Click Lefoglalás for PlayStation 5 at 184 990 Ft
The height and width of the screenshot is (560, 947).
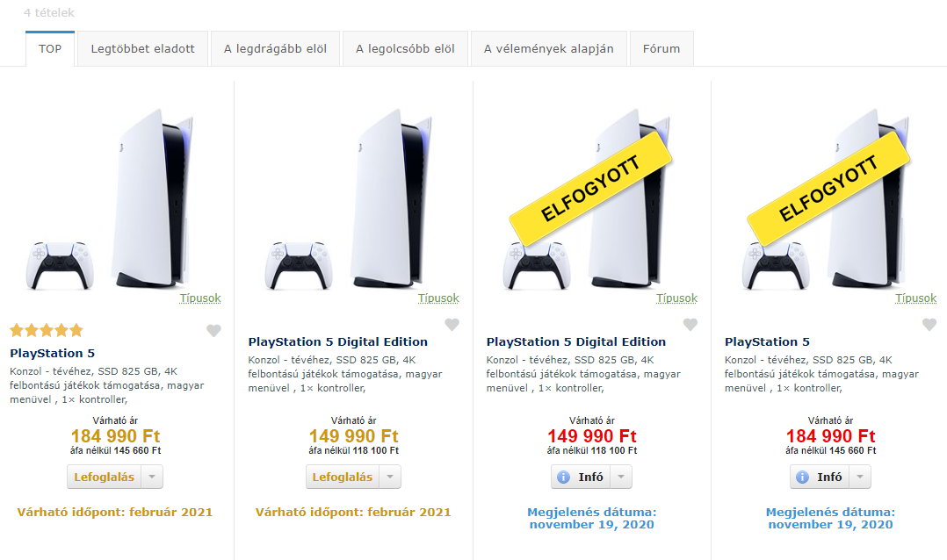pyautogui.click(x=105, y=477)
